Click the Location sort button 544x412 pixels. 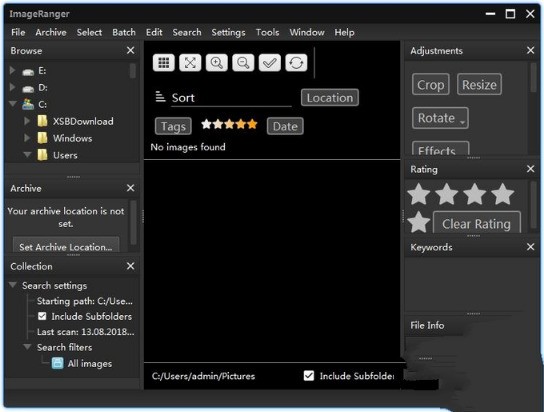[x=330, y=97]
